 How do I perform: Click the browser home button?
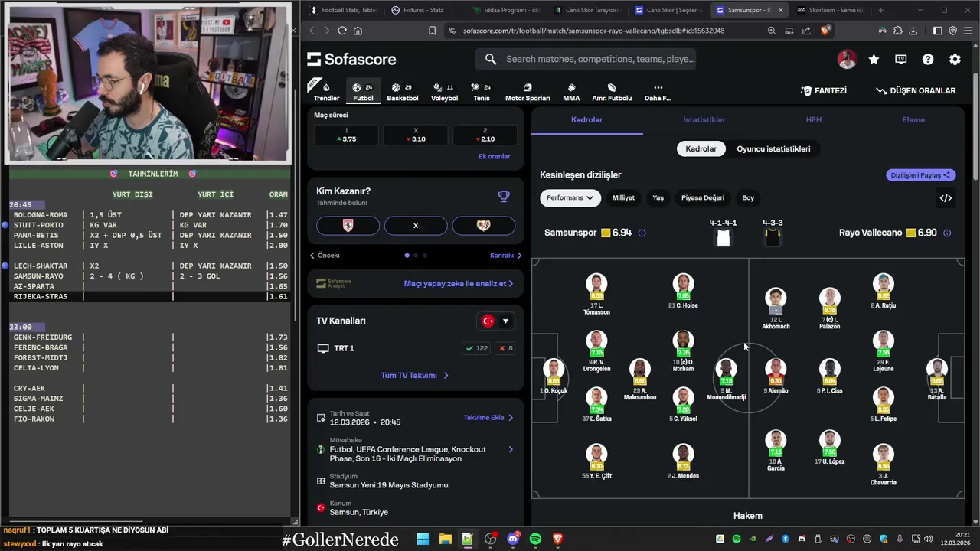coord(358,31)
